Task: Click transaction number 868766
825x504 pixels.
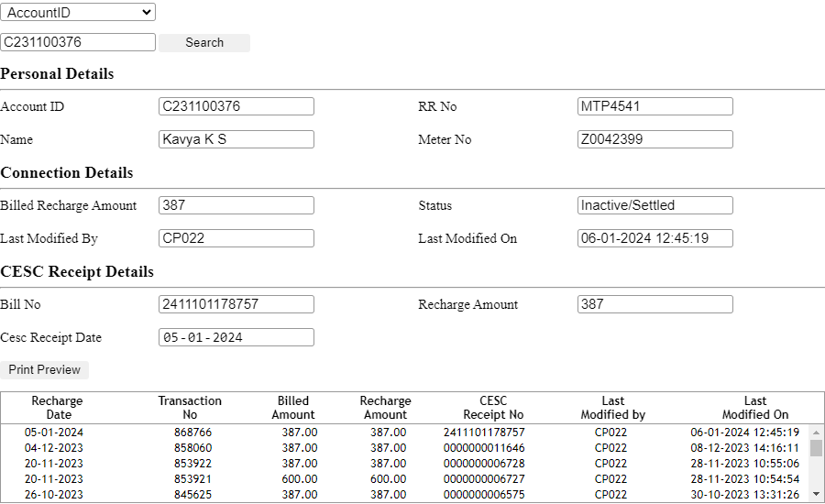Action: coord(193,433)
